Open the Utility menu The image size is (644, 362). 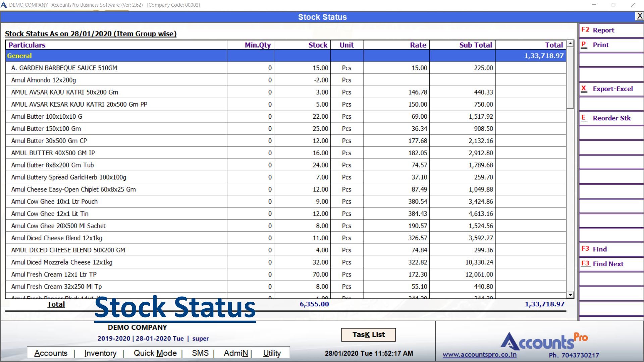pyautogui.click(x=272, y=353)
